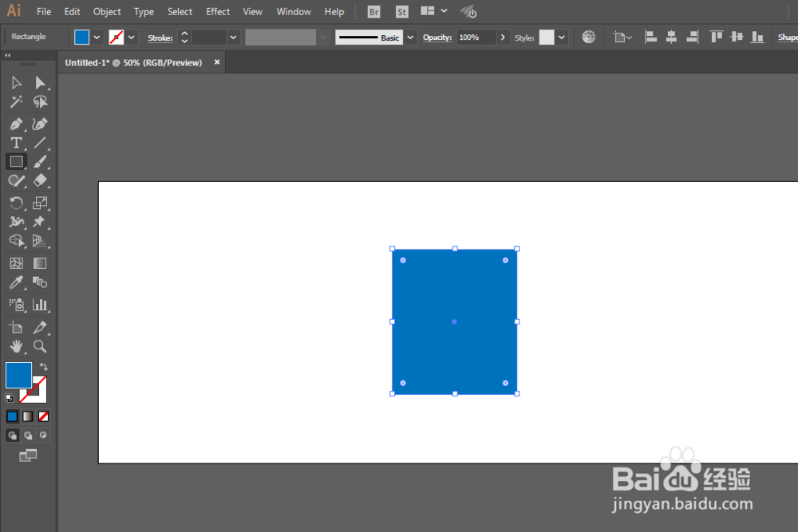Set paint mode to Color
This screenshot has height=532, width=798.
tap(12, 416)
